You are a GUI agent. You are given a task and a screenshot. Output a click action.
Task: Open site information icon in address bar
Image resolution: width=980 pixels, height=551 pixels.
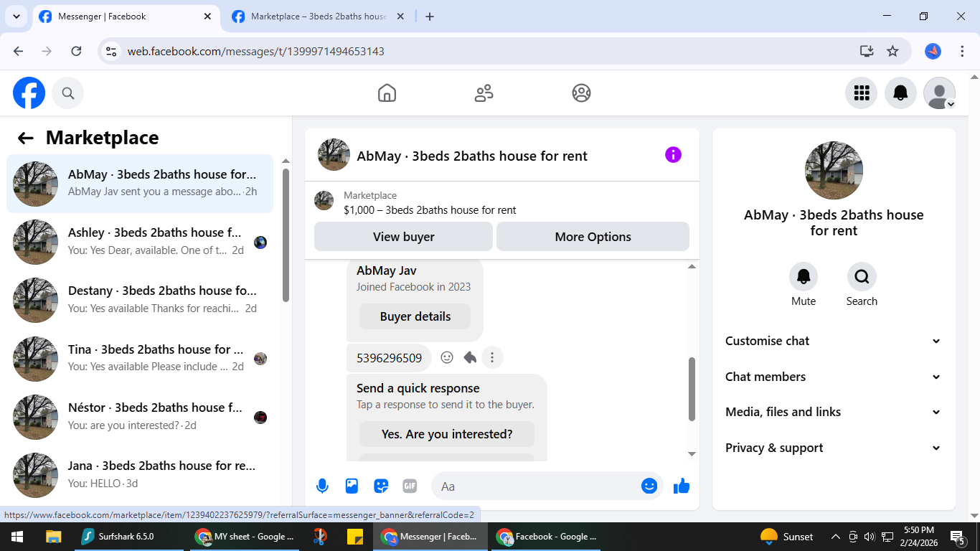click(110, 51)
